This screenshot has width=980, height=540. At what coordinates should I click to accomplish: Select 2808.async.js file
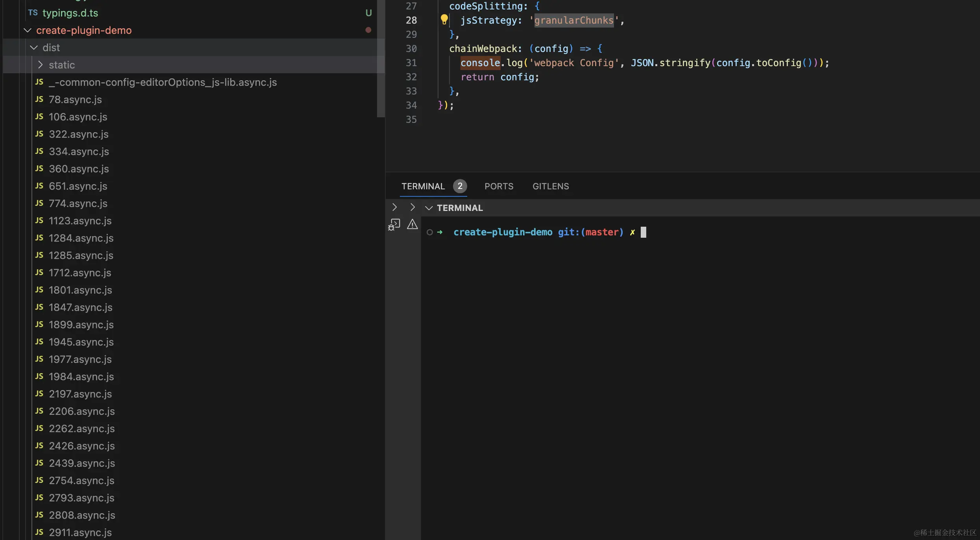click(x=82, y=515)
